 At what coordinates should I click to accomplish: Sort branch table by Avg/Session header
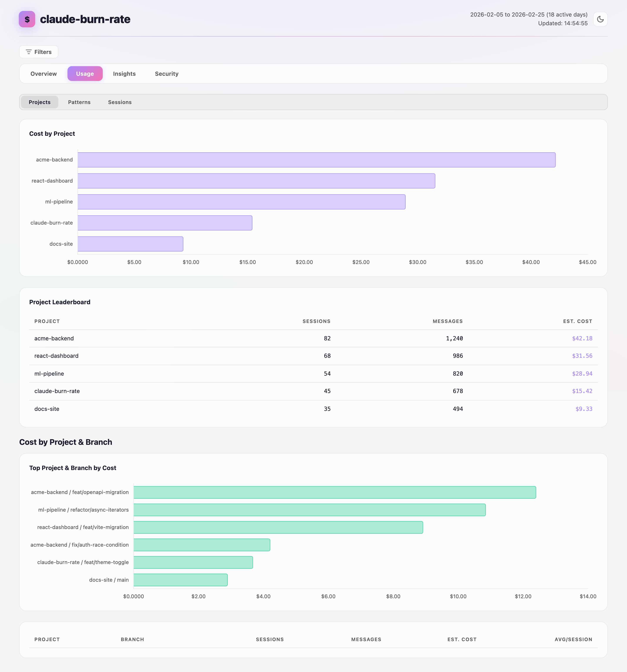573,639
